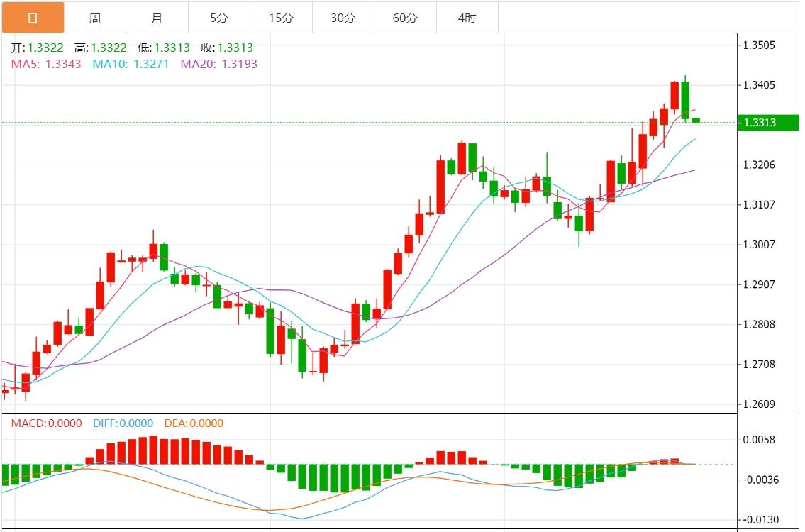Click the 1.2609 price axis label
Screen dimensions: 805x532
pos(759,404)
